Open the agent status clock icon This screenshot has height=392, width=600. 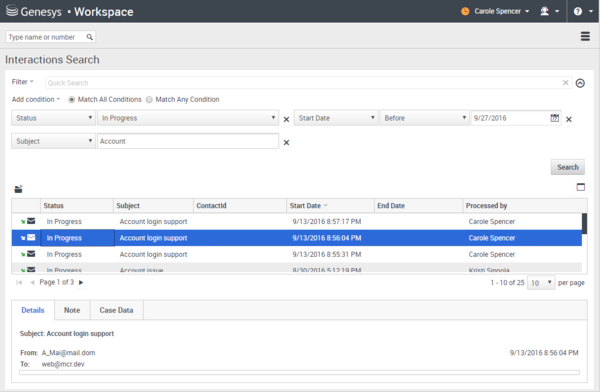[465, 11]
